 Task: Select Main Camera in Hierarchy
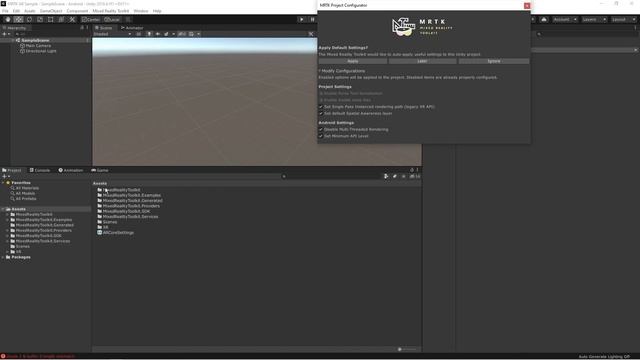pyautogui.click(x=38, y=46)
